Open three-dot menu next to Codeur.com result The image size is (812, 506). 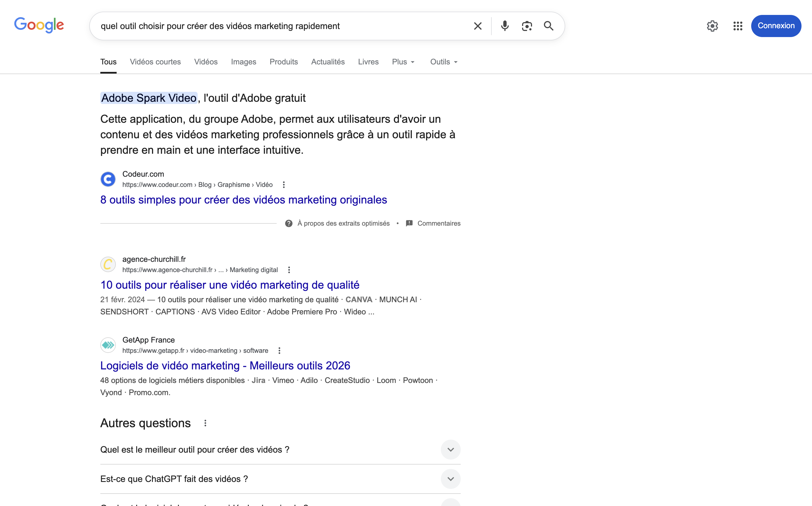coord(284,184)
